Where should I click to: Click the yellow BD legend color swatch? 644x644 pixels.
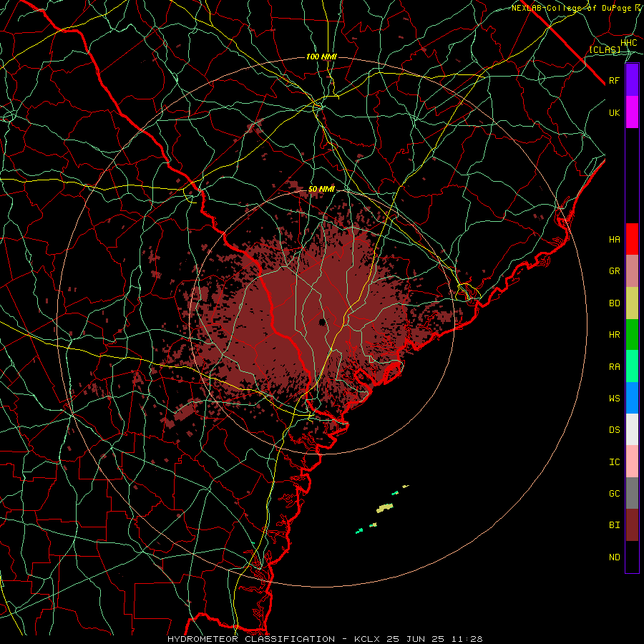632,303
